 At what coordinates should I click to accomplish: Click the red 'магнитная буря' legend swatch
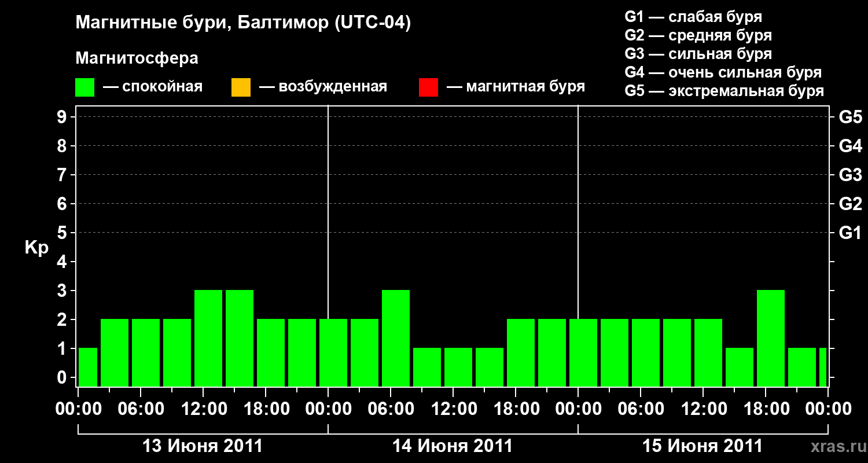pyautogui.click(x=428, y=87)
